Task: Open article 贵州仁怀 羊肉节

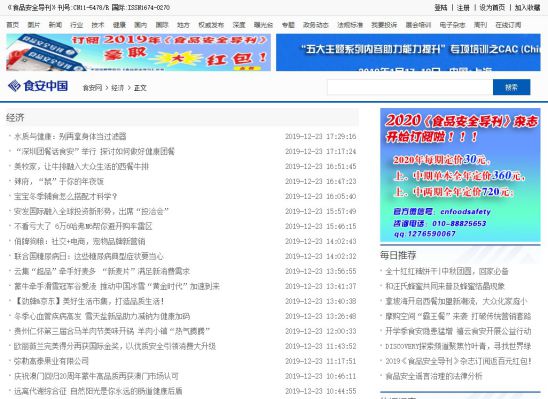Action: (x=111, y=331)
